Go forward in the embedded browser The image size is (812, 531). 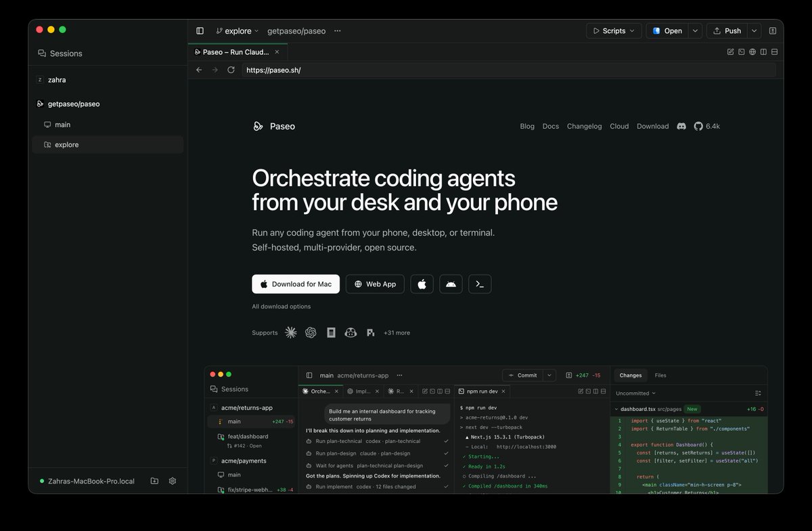click(x=215, y=70)
